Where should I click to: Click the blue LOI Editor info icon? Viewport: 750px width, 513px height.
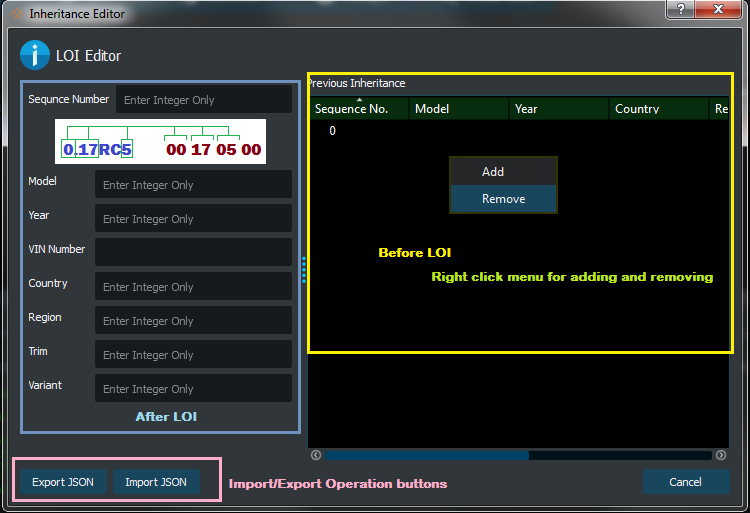point(34,55)
